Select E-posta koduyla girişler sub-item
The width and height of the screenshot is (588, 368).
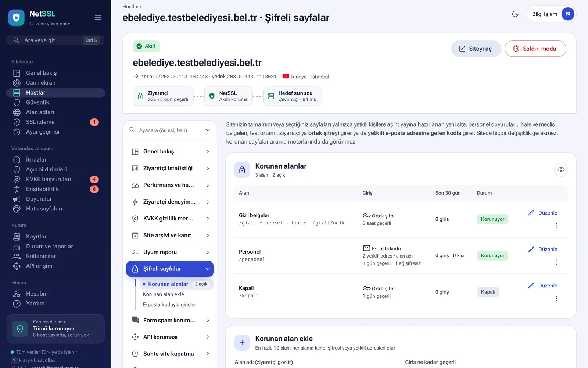[169, 305]
